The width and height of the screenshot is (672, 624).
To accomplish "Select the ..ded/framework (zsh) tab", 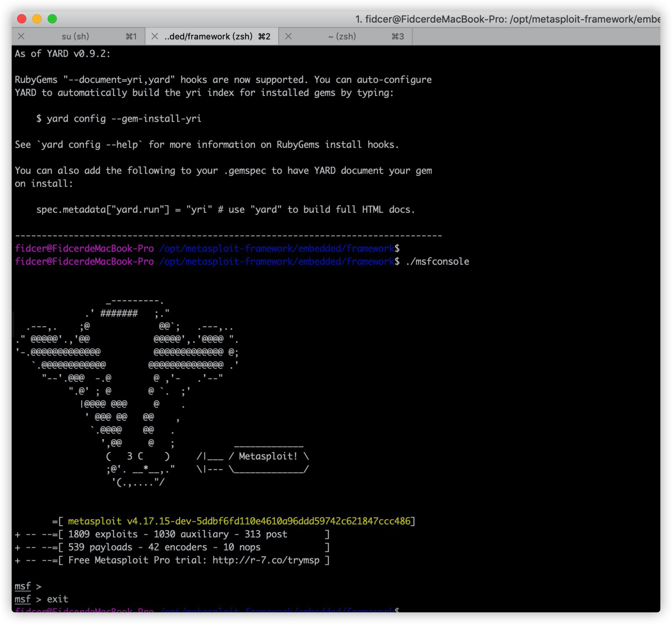I will click(x=208, y=37).
